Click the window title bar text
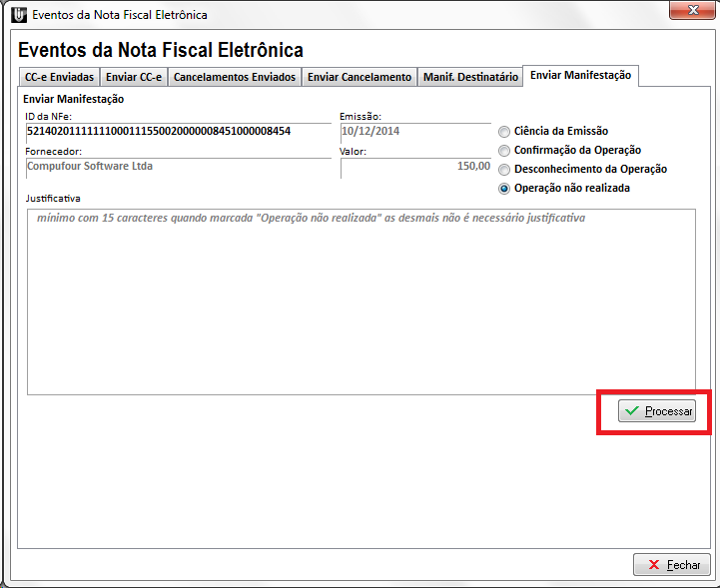The height and width of the screenshot is (588, 720). click(x=120, y=15)
